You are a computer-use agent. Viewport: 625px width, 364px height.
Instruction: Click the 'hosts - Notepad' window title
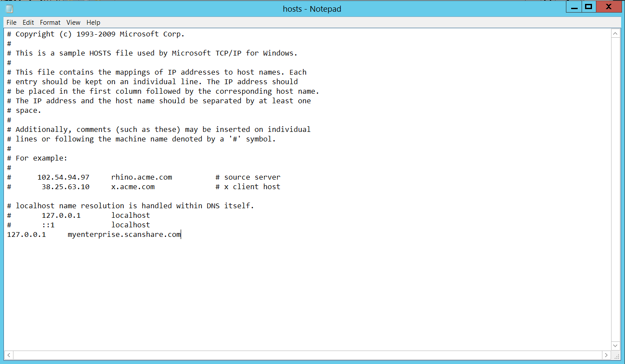(312, 9)
